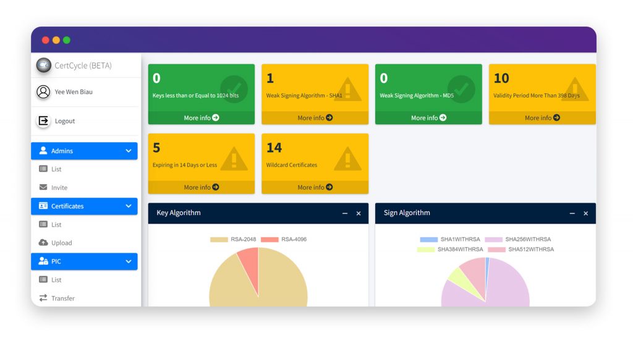This screenshot has height=364, width=633.
Task: Collapse the Admins sidebar section
Action: [129, 150]
